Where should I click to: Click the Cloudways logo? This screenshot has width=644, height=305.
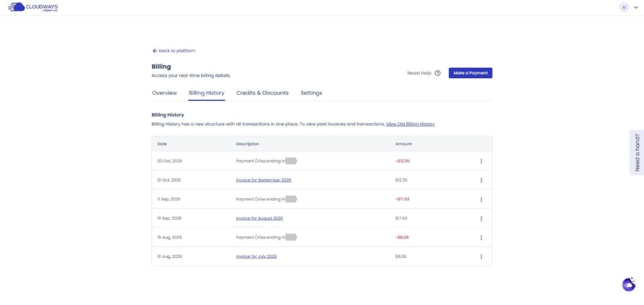(x=33, y=8)
